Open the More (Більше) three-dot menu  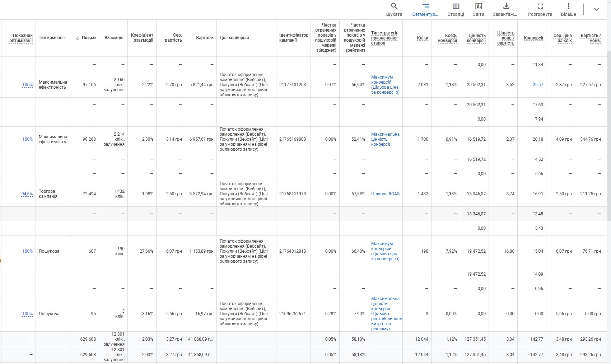[x=568, y=9]
